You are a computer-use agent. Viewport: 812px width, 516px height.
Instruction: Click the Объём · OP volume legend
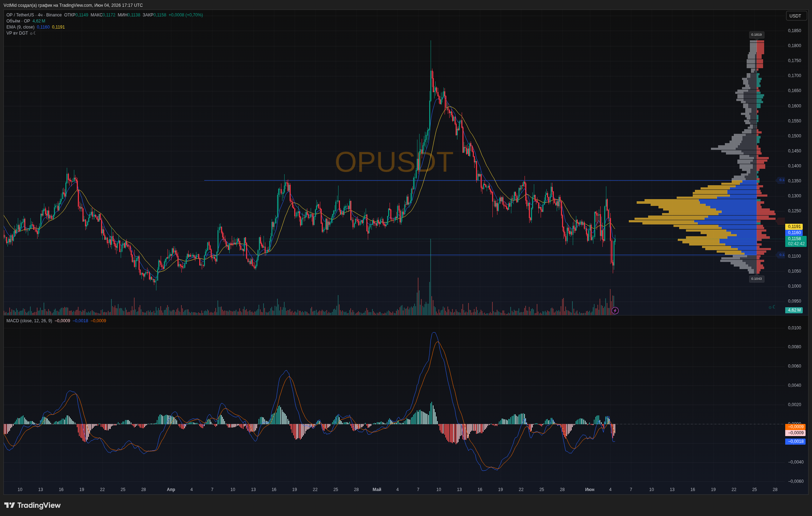18,21
